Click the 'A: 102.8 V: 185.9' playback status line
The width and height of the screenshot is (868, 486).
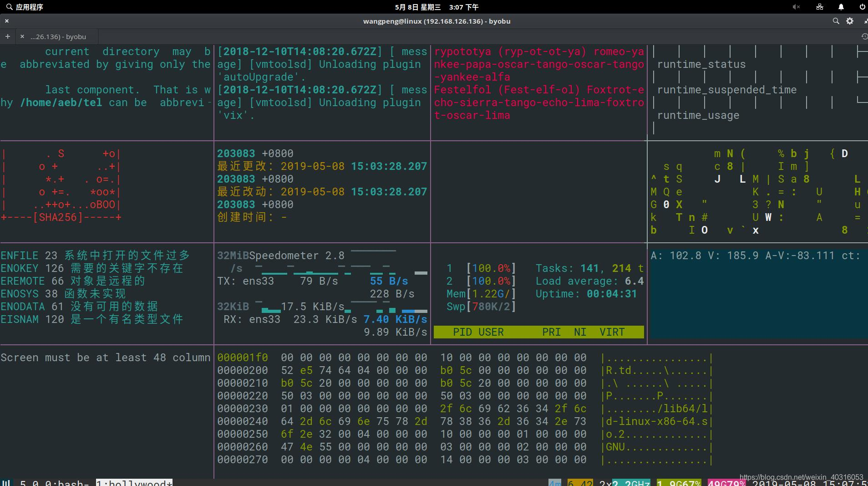click(x=756, y=256)
